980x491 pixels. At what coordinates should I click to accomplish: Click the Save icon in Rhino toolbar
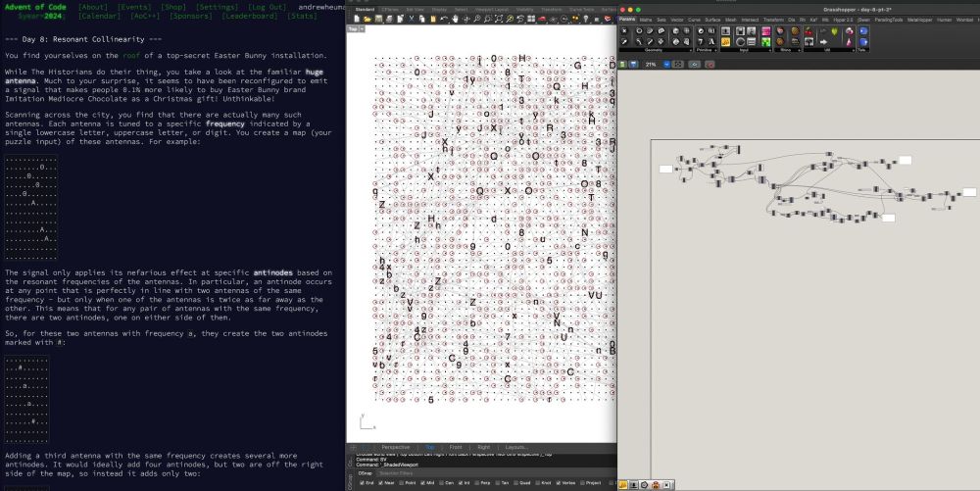[x=378, y=20]
